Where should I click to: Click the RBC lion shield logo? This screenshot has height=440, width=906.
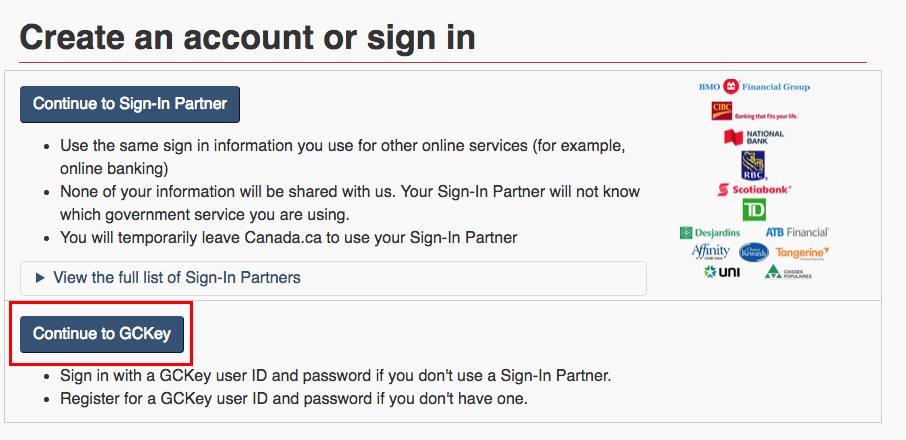point(753,164)
